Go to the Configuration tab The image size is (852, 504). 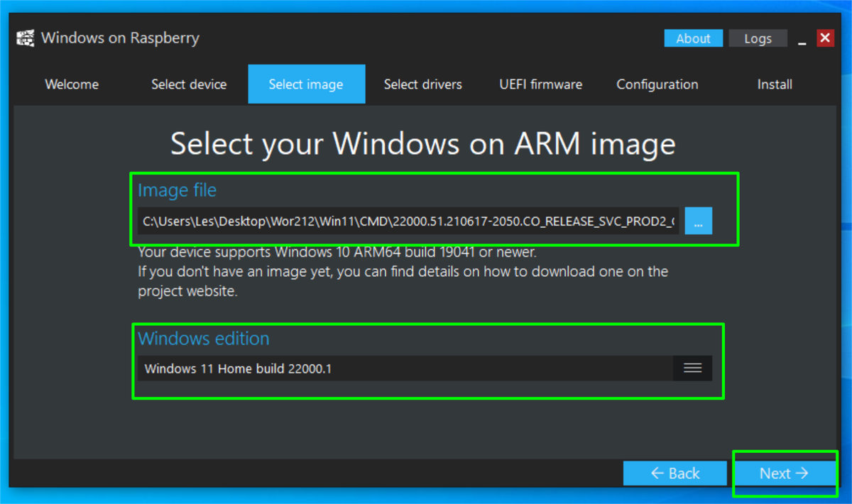(657, 84)
